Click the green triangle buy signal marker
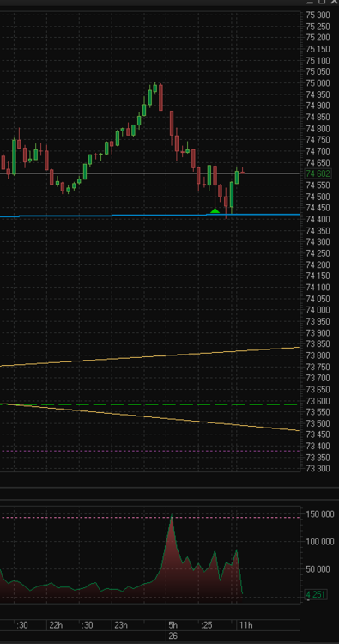339x644 pixels. [215, 210]
